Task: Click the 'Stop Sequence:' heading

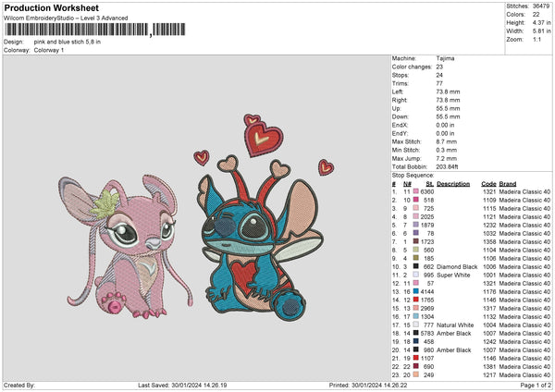Action: click(413, 175)
